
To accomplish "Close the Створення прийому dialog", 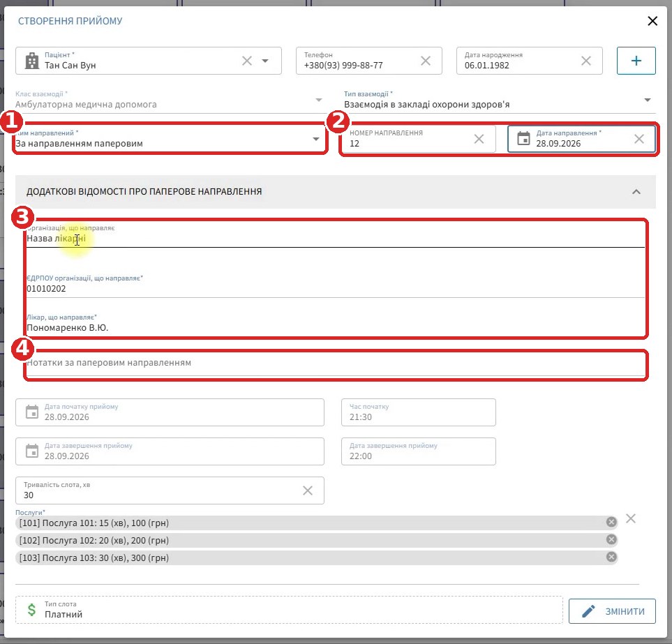I will pos(652,21).
